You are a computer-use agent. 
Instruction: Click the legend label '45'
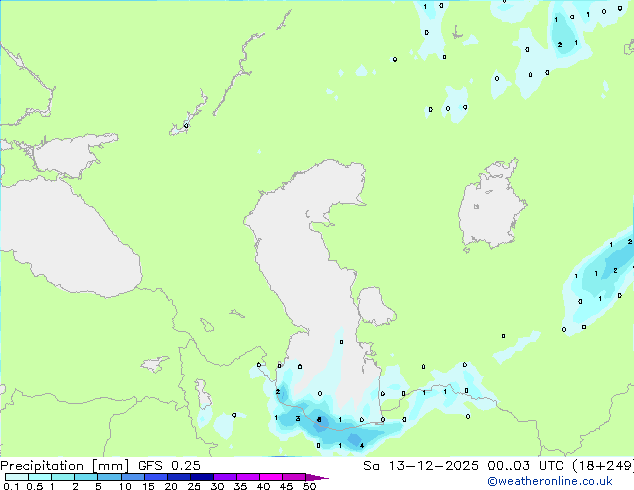click(x=286, y=486)
